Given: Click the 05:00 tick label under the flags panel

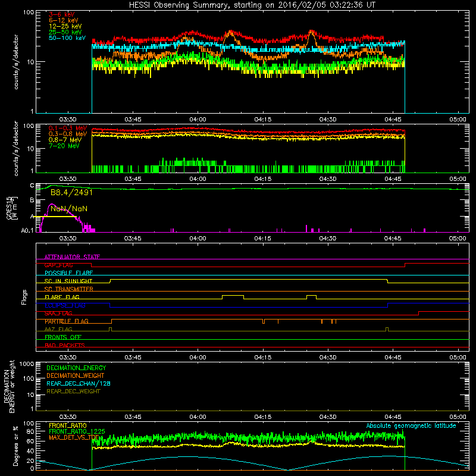Looking at the screenshot, I should click(x=458, y=358).
